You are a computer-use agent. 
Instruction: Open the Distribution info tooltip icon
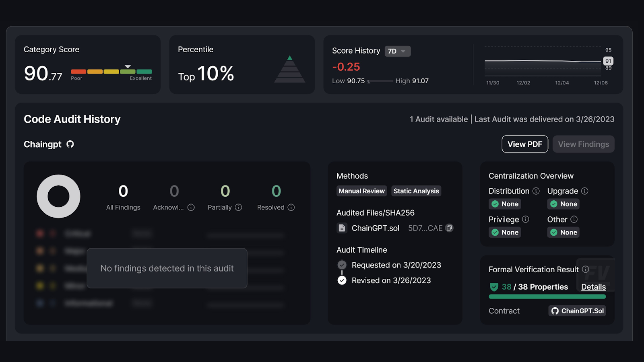pyautogui.click(x=536, y=191)
